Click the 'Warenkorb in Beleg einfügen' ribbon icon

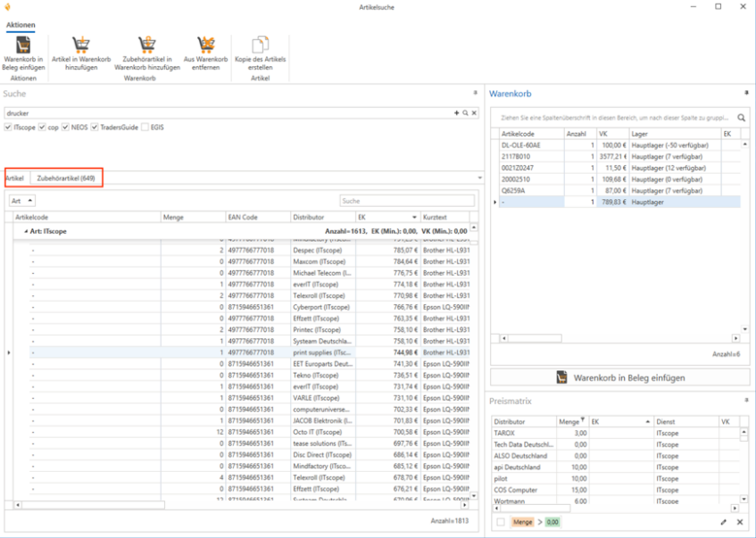pyautogui.click(x=24, y=46)
